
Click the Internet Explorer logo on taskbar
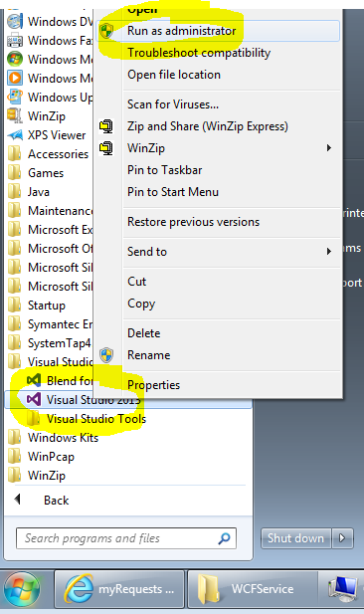pyautogui.click(x=79, y=588)
